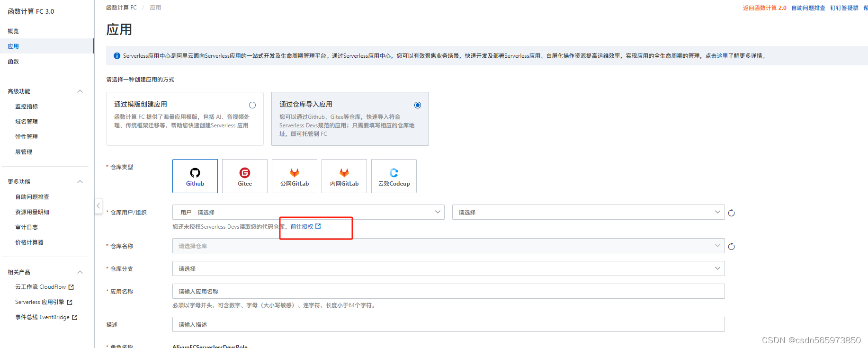Open Serverless 应用引擎 link
This screenshot has width=868, height=348.
pyautogui.click(x=40, y=302)
